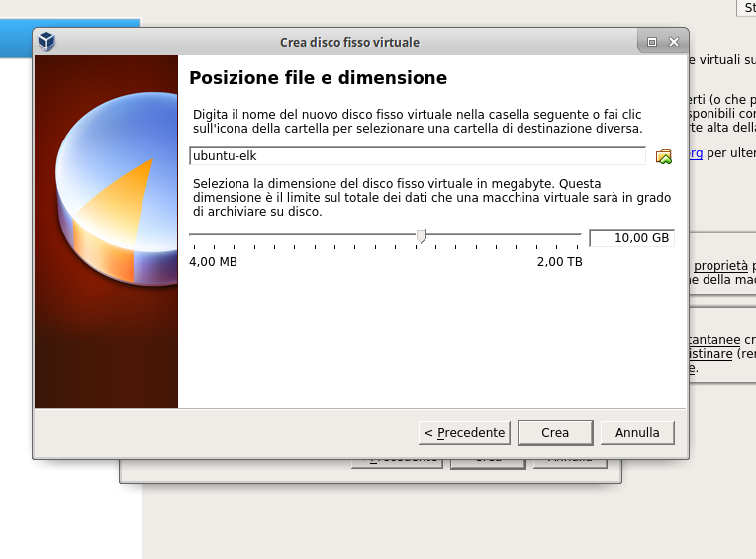The width and height of the screenshot is (756, 559).
Task: Click the disk size slider handle
Action: coord(421,236)
